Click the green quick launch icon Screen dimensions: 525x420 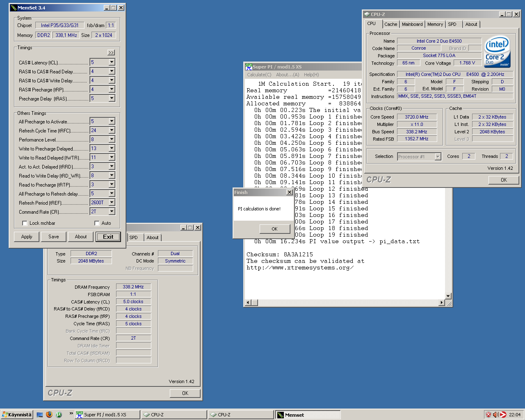(x=59, y=415)
